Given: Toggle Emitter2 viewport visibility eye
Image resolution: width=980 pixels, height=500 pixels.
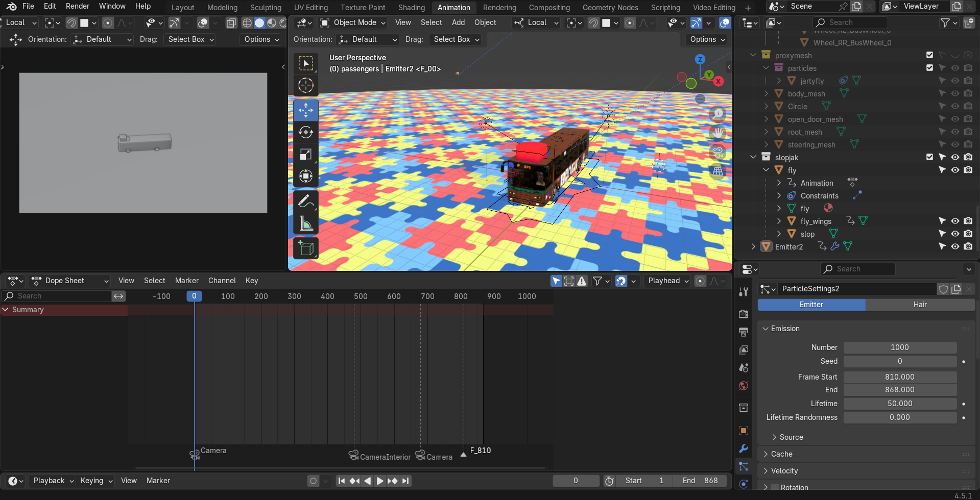Looking at the screenshot, I should [x=955, y=246].
